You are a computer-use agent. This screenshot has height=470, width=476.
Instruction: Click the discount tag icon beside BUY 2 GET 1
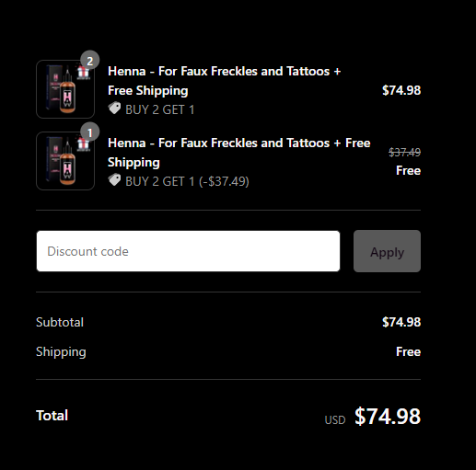pos(114,109)
